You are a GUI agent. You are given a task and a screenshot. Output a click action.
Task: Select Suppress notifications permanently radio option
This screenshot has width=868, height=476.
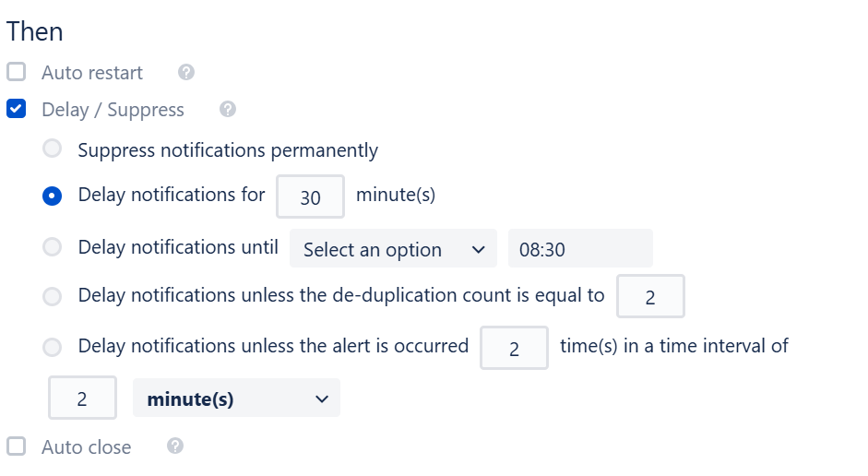tap(53, 149)
